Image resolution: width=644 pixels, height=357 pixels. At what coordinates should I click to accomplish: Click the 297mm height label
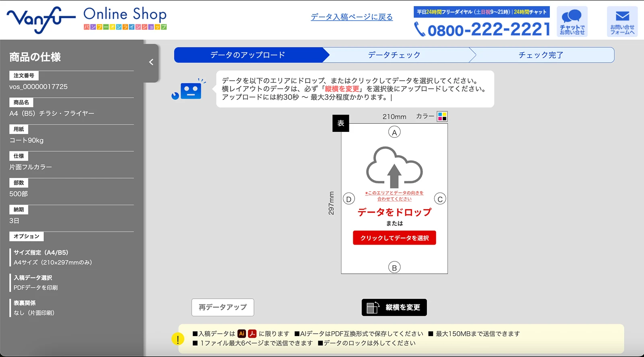[331, 203]
